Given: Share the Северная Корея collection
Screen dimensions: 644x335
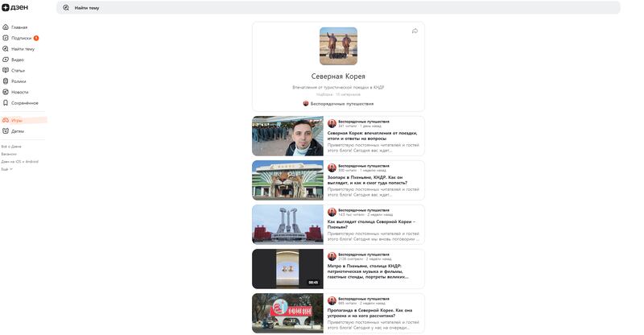Looking at the screenshot, I should pos(415,31).
